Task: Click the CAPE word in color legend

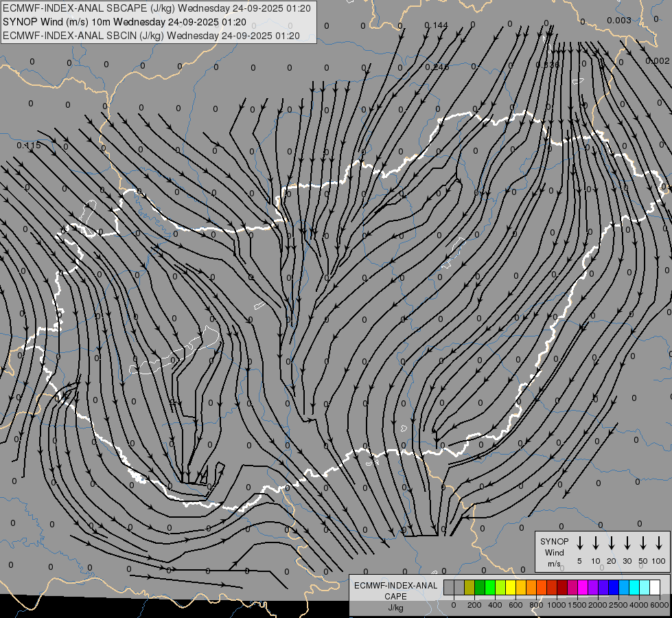Action: coord(395,597)
